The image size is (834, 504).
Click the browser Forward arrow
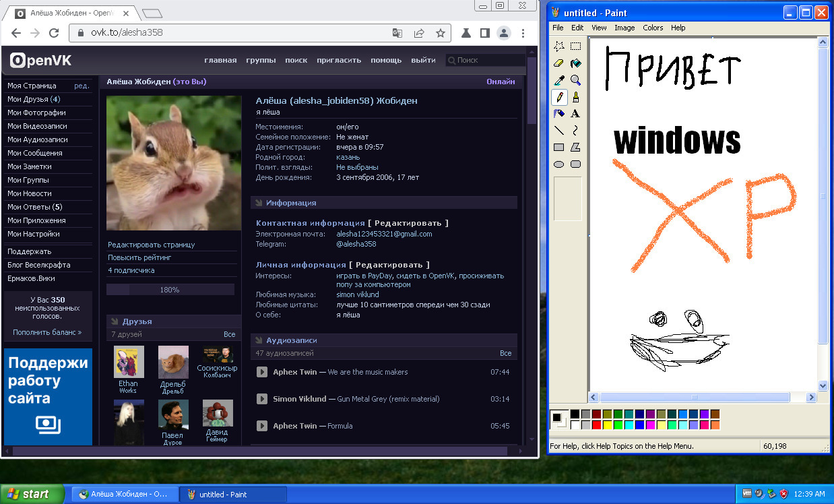[35, 32]
